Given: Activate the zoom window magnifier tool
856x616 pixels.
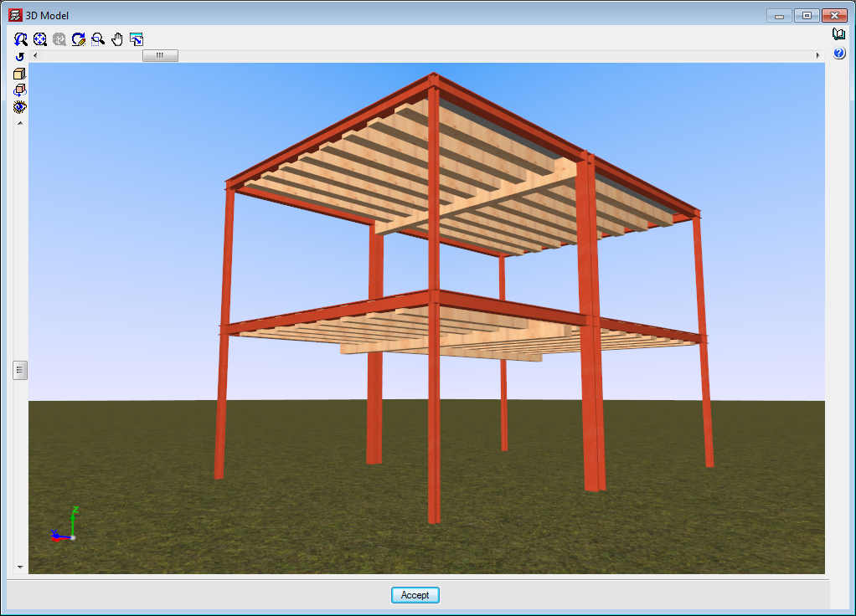Looking at the screenshot, I should coord(98,39).
